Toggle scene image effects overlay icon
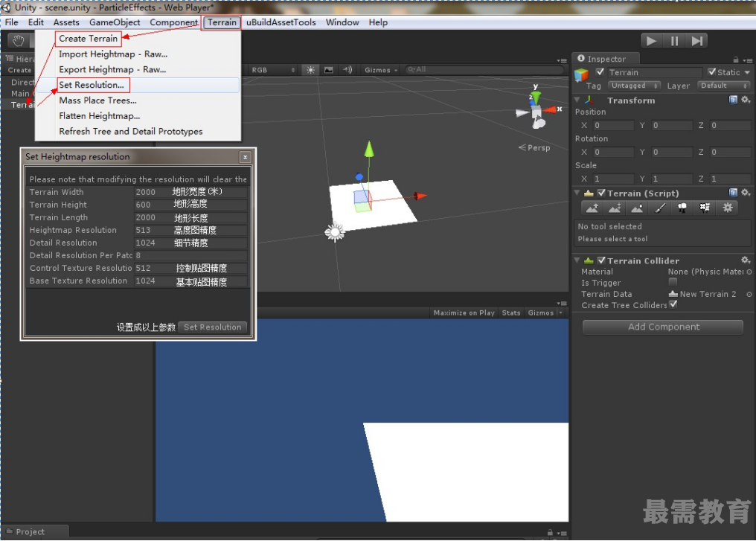 pos(329,70)
